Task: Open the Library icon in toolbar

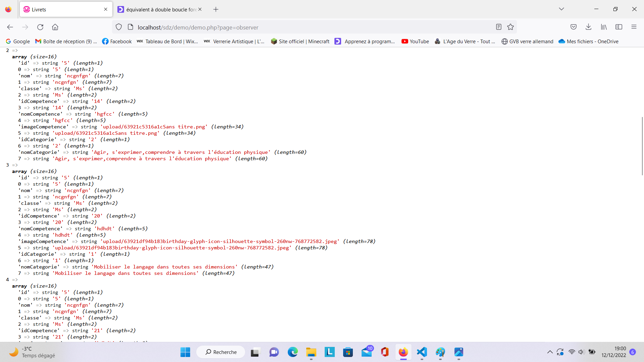Action: [604, 27]
